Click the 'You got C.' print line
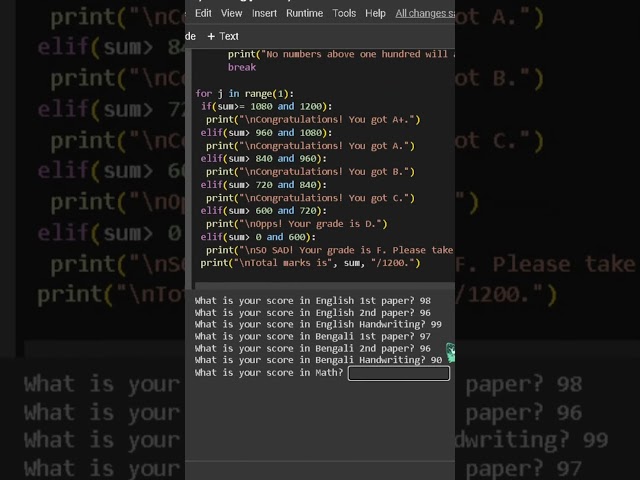 310,198
